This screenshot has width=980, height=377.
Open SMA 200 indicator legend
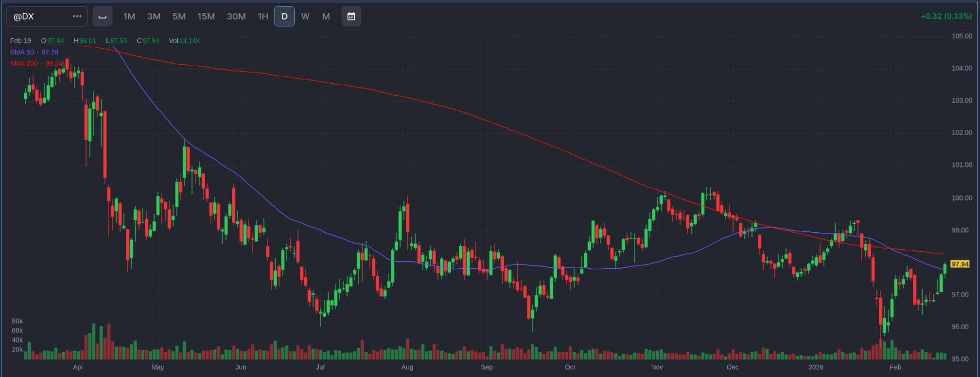tap(36, 63)
